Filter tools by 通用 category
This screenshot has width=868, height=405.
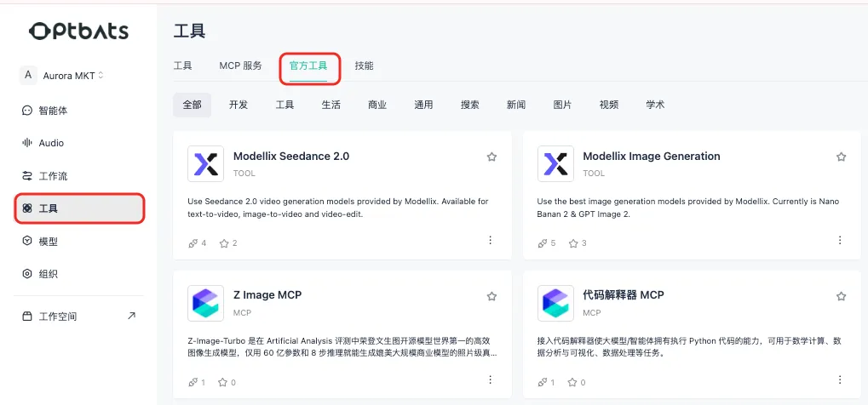point(423,106)
